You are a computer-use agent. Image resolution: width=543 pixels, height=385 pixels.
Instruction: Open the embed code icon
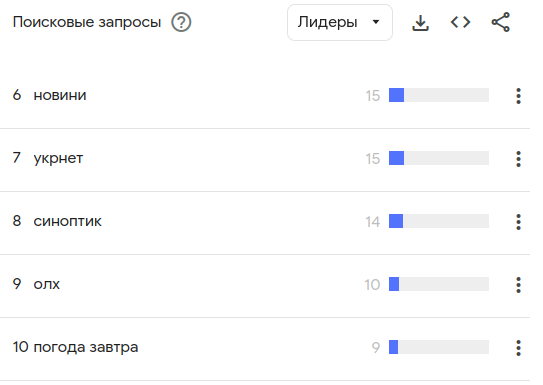point(460,23)
